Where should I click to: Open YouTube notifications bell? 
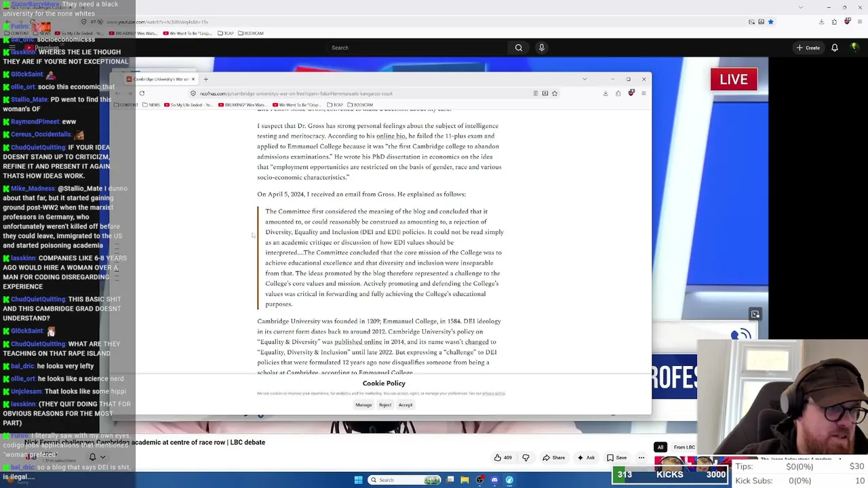835,47
